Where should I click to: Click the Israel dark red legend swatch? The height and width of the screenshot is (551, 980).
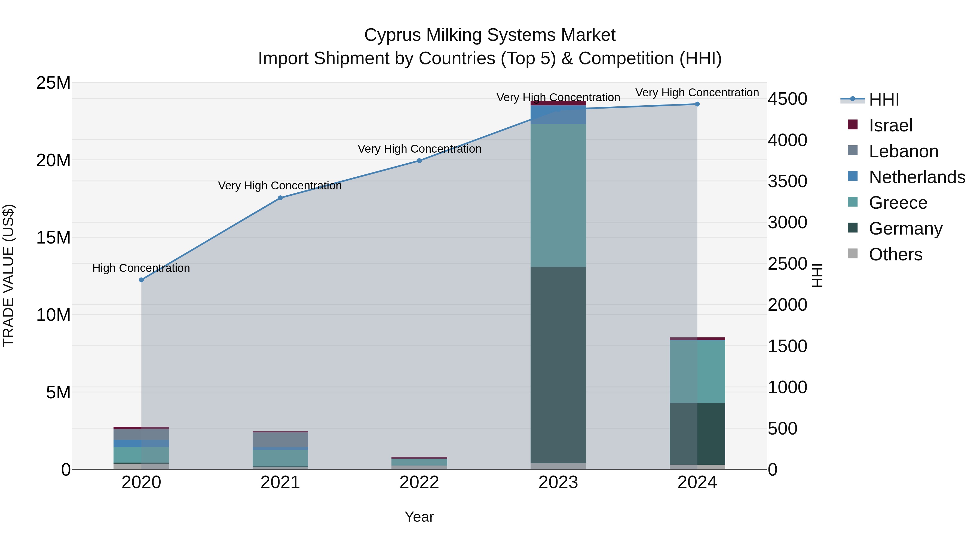tap(853, 124)
